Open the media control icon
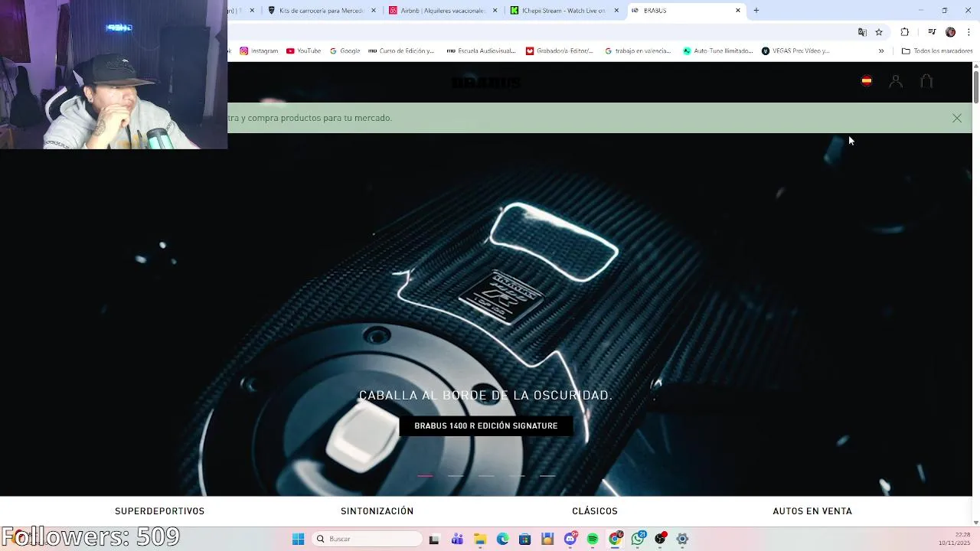This screenshot has height=551, width=980. pyautogui.click(x=932, y=32)
